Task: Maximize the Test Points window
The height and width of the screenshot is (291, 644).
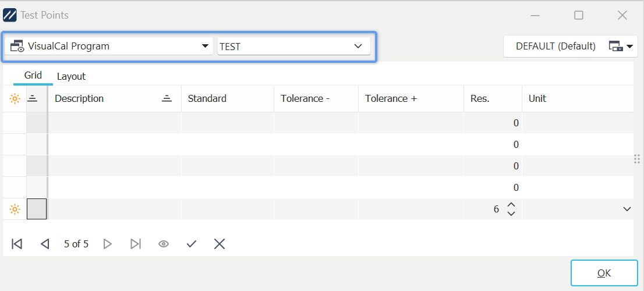Action: click(579, 15)
